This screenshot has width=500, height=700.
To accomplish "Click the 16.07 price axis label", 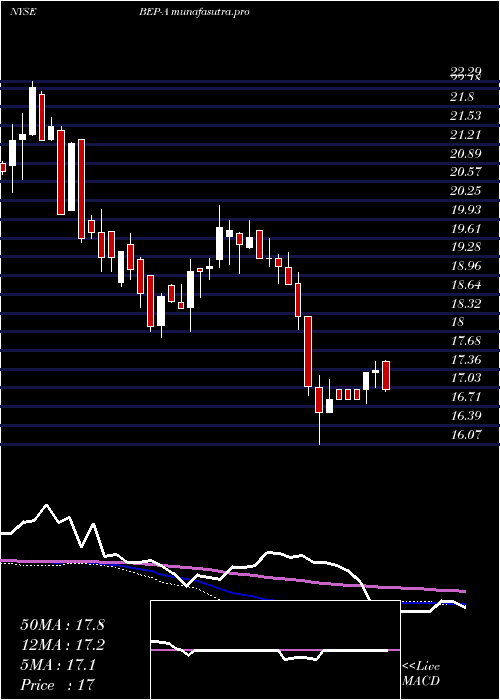I will pos(466,434).
